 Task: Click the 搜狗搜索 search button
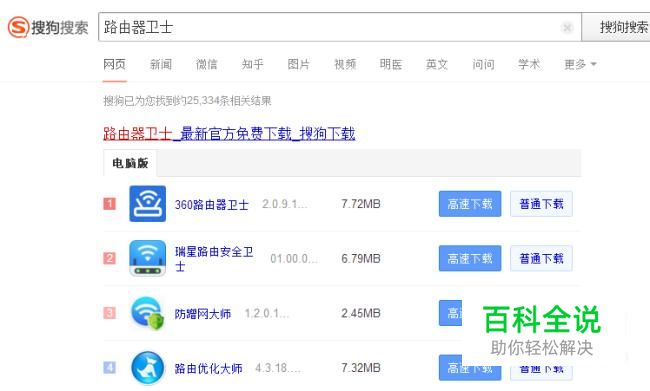point(616,27)
